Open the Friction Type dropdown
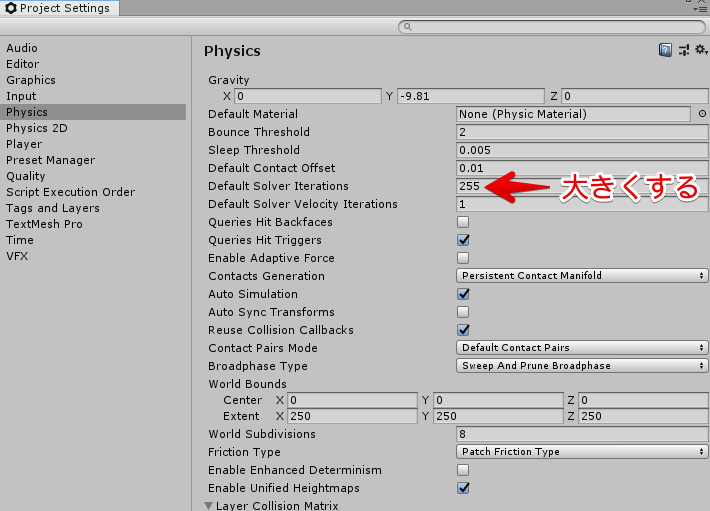Screen dimensions: 710x511 pyautogui.click(x=582, y=452)
